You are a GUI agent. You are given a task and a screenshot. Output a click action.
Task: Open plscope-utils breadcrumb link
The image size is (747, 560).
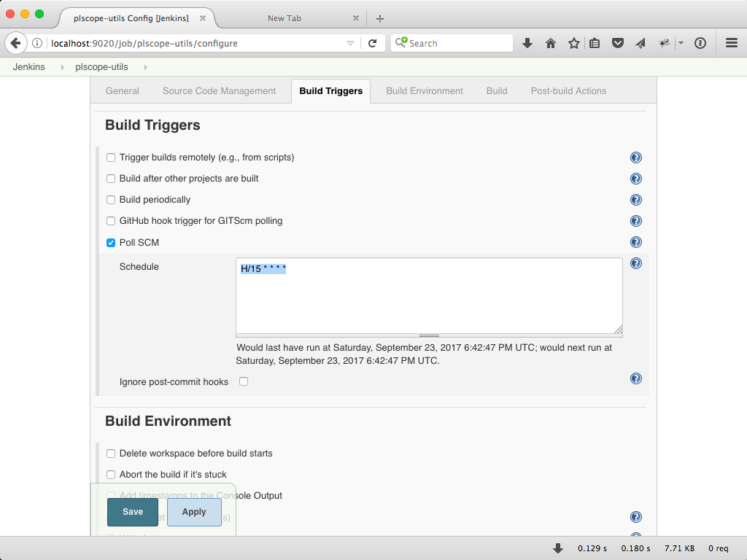(x=101, y=67)
